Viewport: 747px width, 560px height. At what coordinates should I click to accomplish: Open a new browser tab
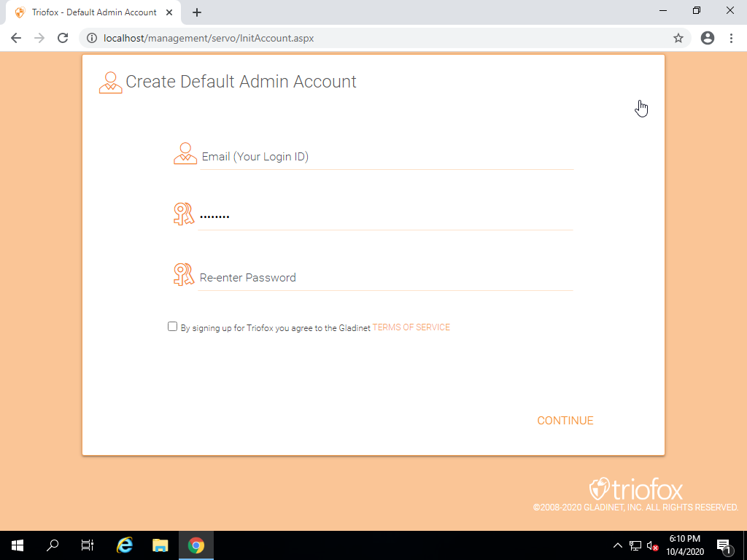pos(197,13)
